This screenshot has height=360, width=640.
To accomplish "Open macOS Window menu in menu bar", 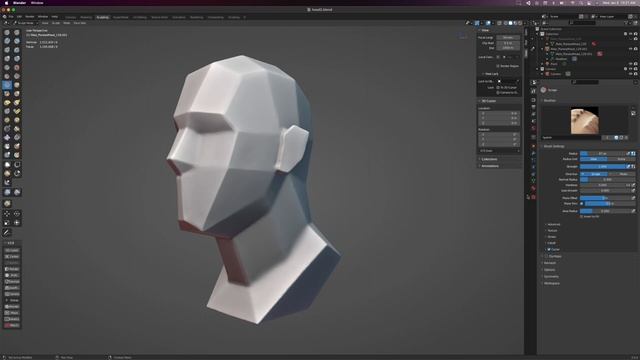I will click(x=37, y=3).
